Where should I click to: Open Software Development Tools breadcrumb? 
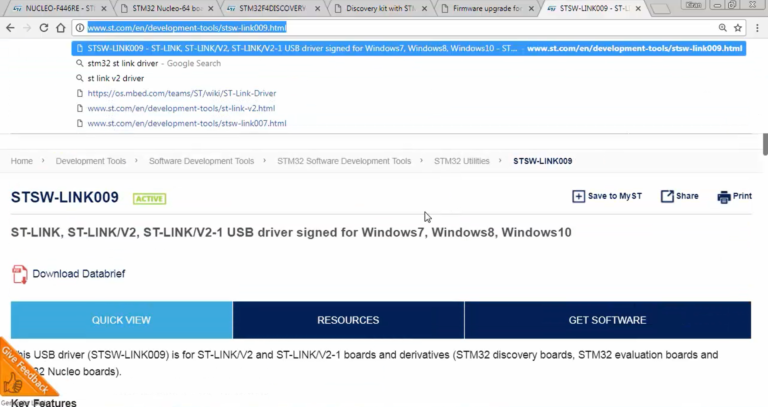[201, 161]
